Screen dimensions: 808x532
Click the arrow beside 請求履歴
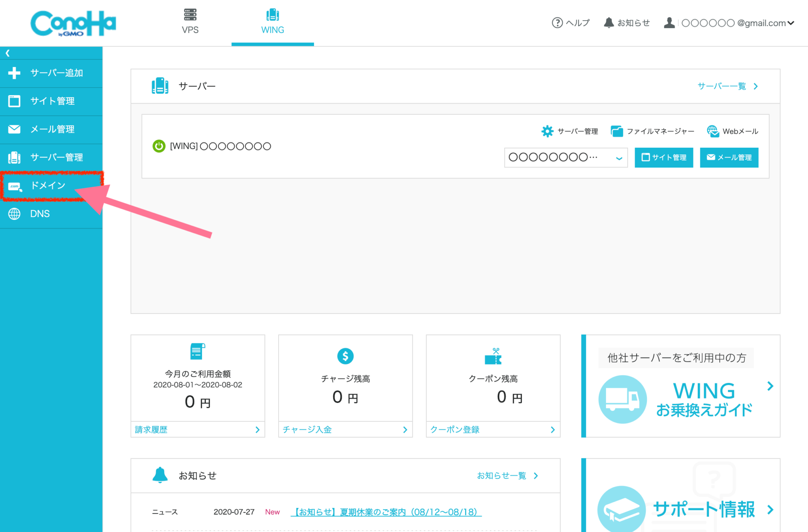[x=258, y=430]
